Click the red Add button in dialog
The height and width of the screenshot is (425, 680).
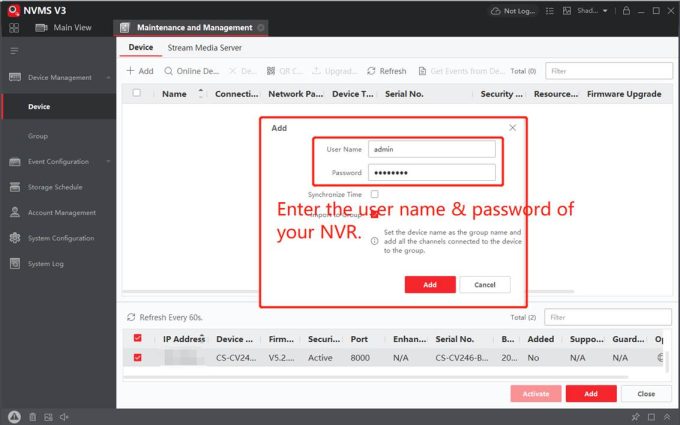point(429,285)
